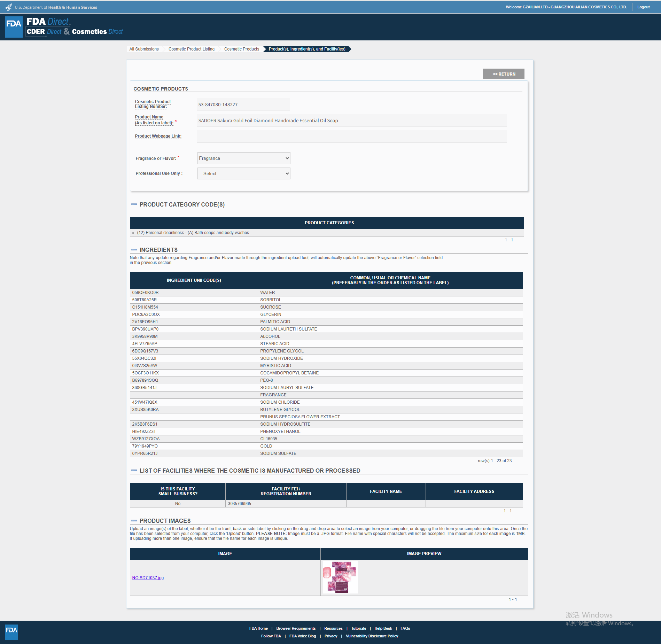
Task: Navigate to Cosmetic Products breadcrumb
Action: click(x=241, y=49)
